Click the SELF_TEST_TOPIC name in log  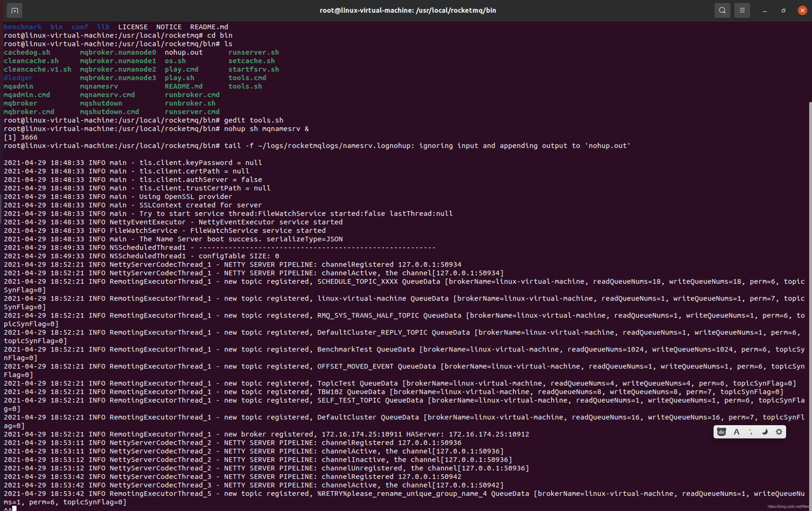(x=349, y=400)
